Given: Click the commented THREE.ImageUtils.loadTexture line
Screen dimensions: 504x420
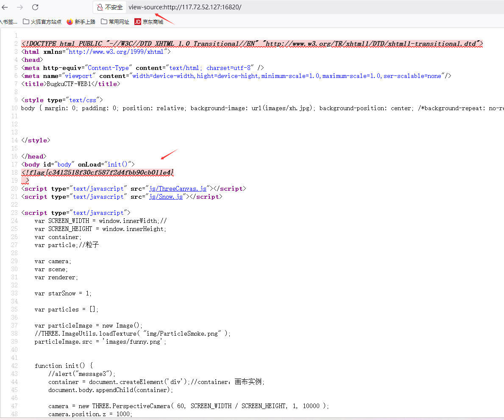Looking at the screenshot, I should pyautogui.click(x=133, y=334).
